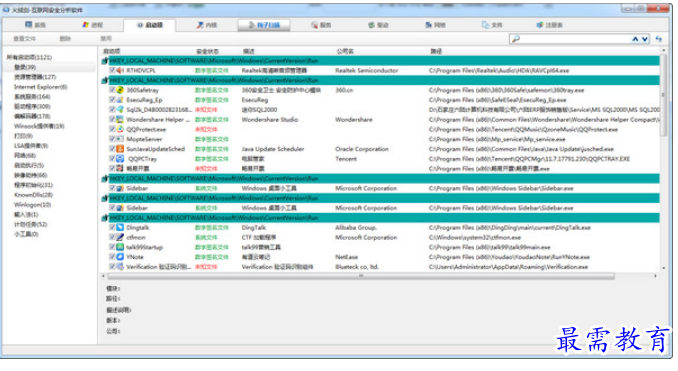Sort by the 路径 column header
This screenshot has width=678, height=371.
pos(436,51)
